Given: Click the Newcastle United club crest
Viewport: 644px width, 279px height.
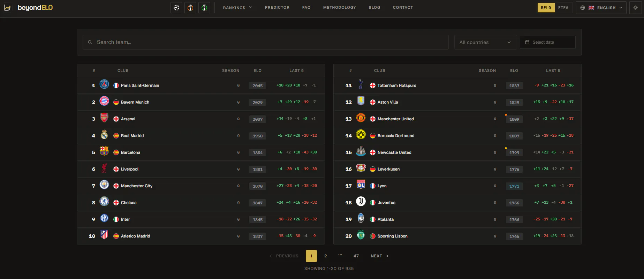Looking at the screenshot, I should pos(361,151).
